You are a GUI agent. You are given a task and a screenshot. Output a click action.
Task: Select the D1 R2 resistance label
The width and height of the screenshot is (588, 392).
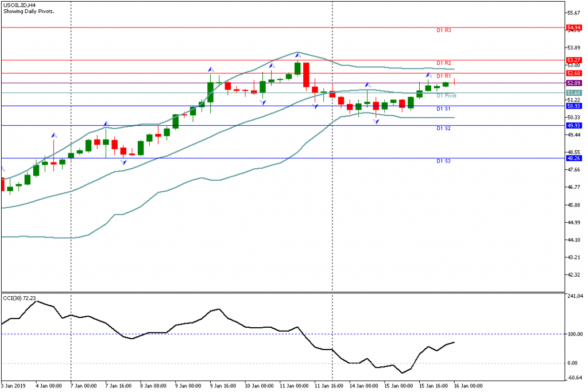click(x=443, y=63)
